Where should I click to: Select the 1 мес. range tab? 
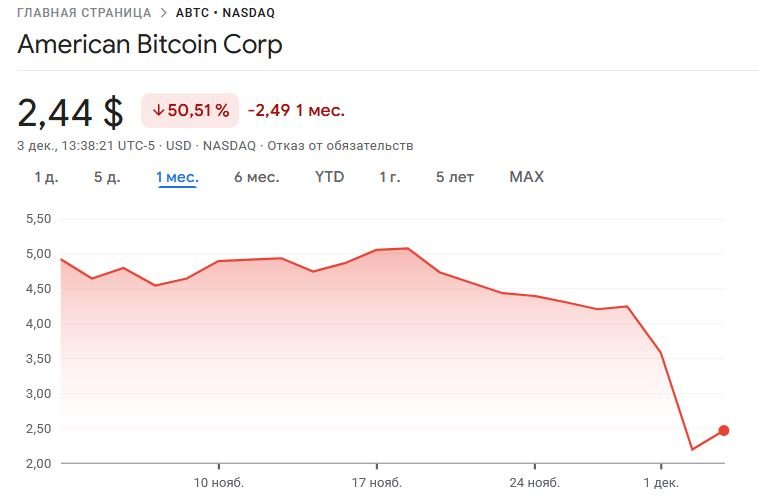(177, 177)
